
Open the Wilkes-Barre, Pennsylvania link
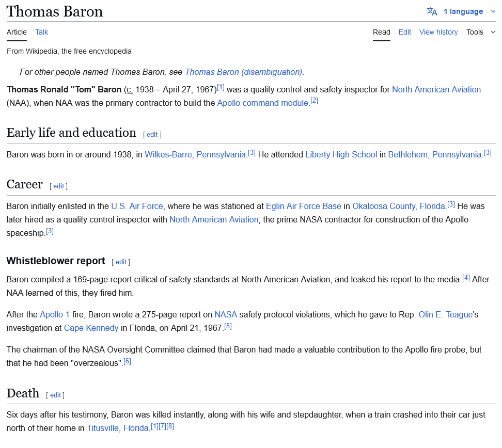[x=195, y=154]
